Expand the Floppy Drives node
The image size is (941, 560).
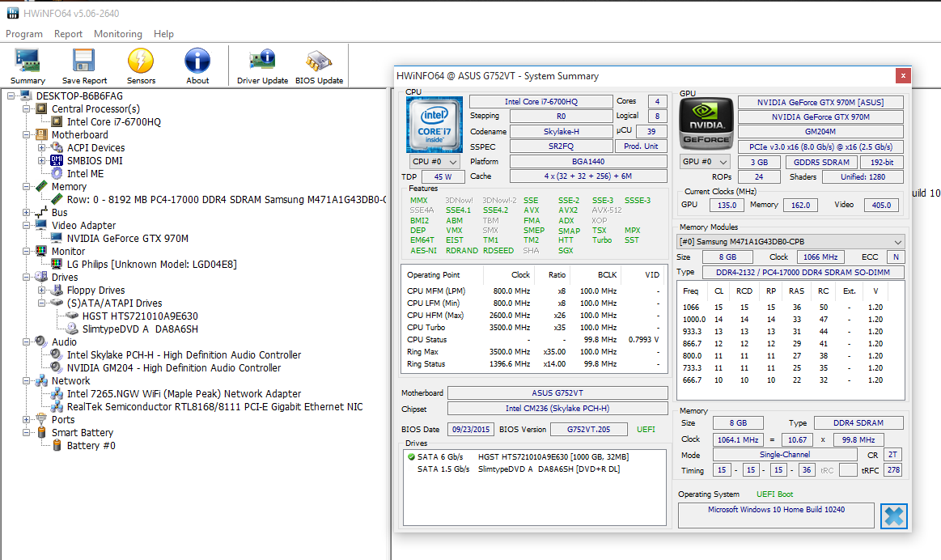pos(41,290)
